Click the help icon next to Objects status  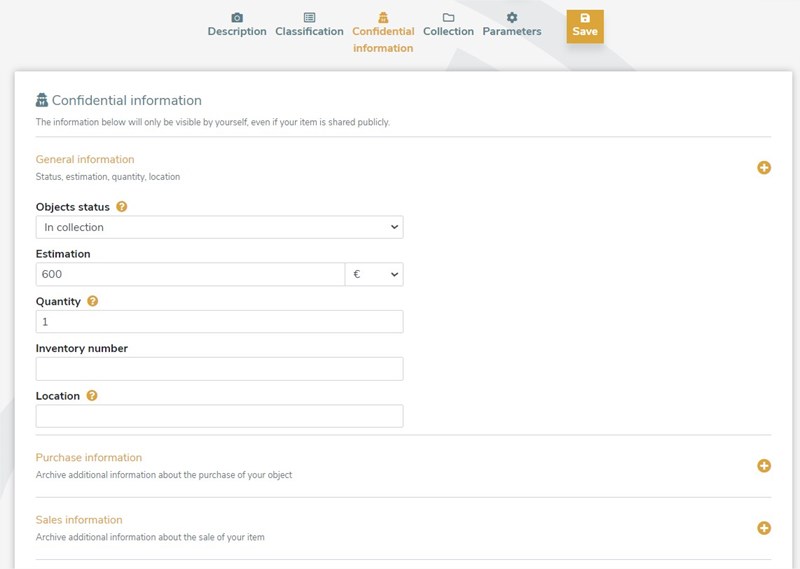[x=121, y=207]
